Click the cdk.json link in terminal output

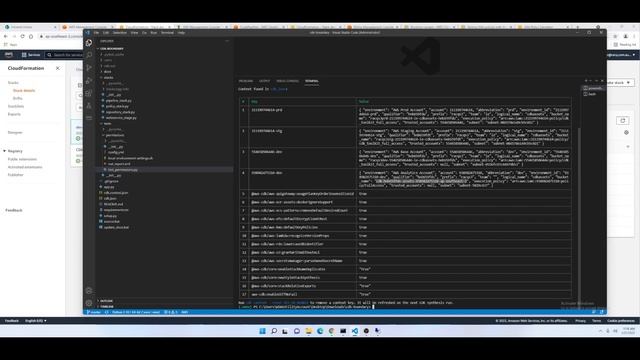[279, 89]
